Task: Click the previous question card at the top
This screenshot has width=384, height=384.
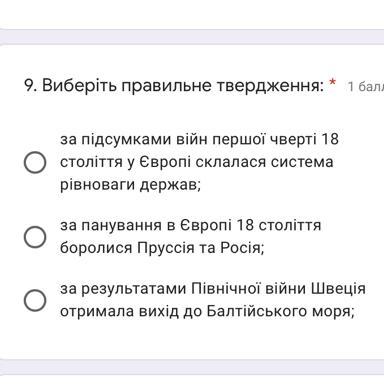Action: click(x=192, y=14)
